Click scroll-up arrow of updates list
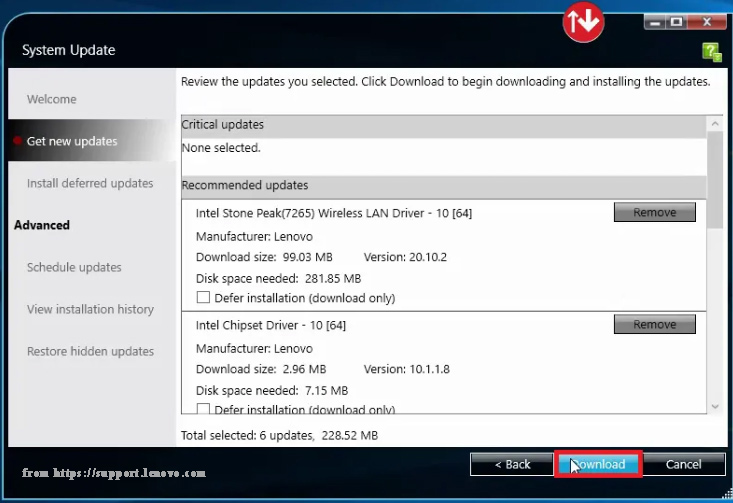Screen dimensions: 733x503 tap(715, 123)
